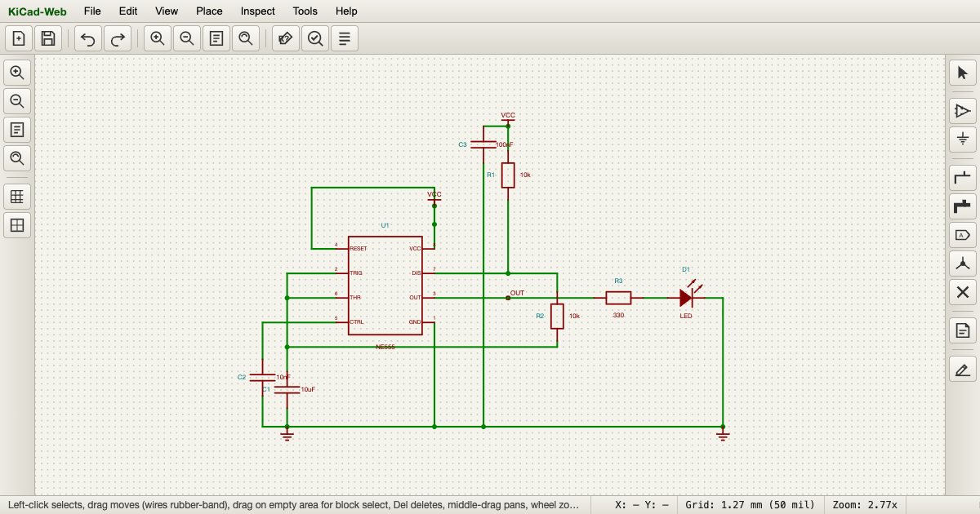Select the no-connect X flag tool
The height and width of the screenshot is (514, 980).
(963, 292)
